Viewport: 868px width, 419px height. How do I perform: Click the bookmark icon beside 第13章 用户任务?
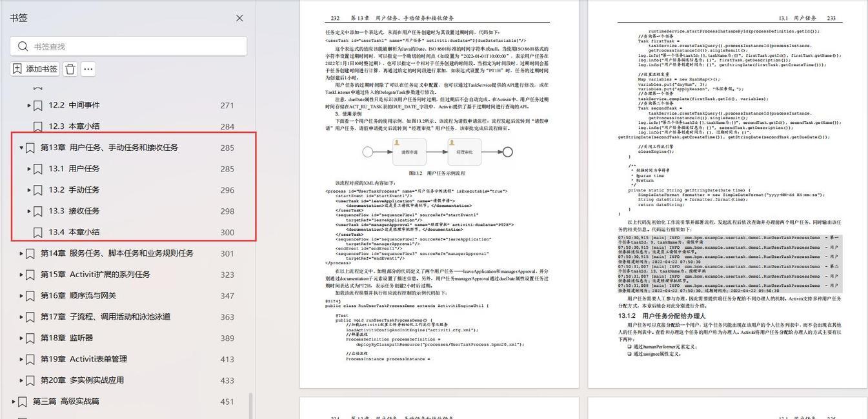30,148
